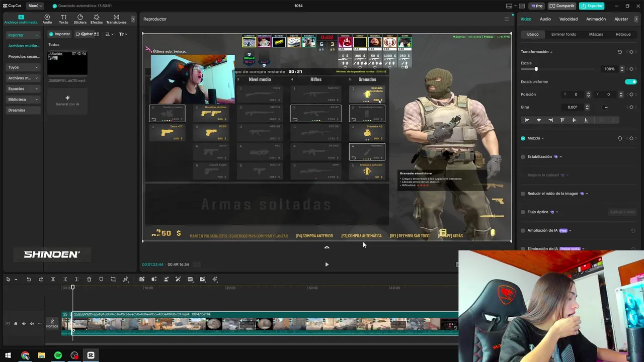Screen dimensions: 644x362
Task: Delete selected clip with trash icon
Action: tap(89, 279)
